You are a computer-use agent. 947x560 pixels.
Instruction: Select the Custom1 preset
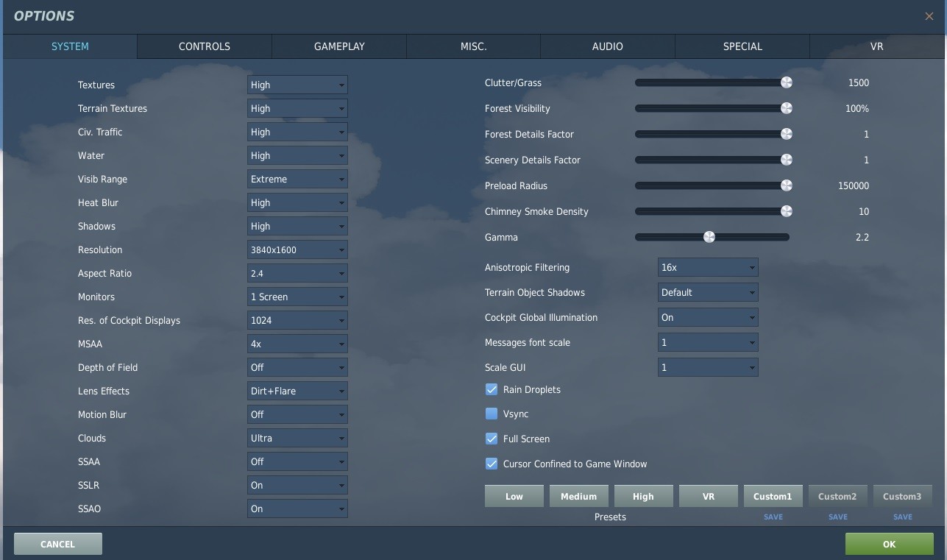(x=773, y=496)
